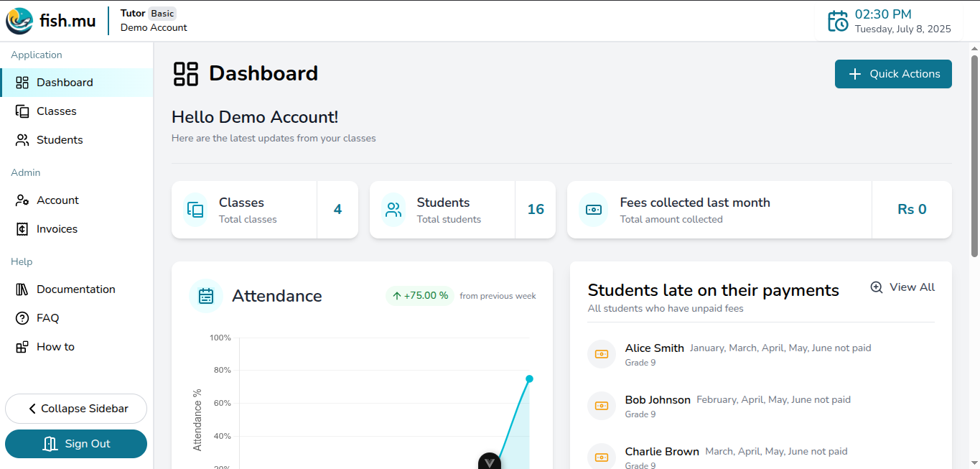Click the Classes icon in sidebar
Image resolution: width=980 pixels, height=469 pixels.
tap(22, 111)
